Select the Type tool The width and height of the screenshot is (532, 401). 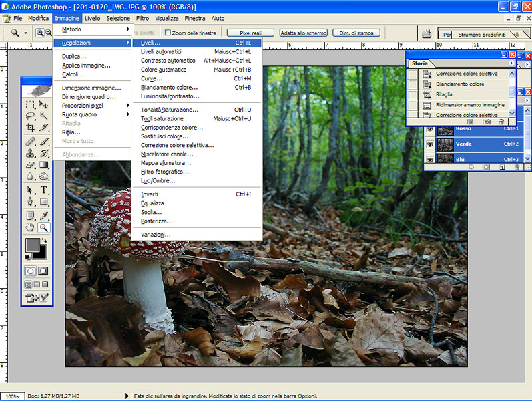tap(44, 190)
